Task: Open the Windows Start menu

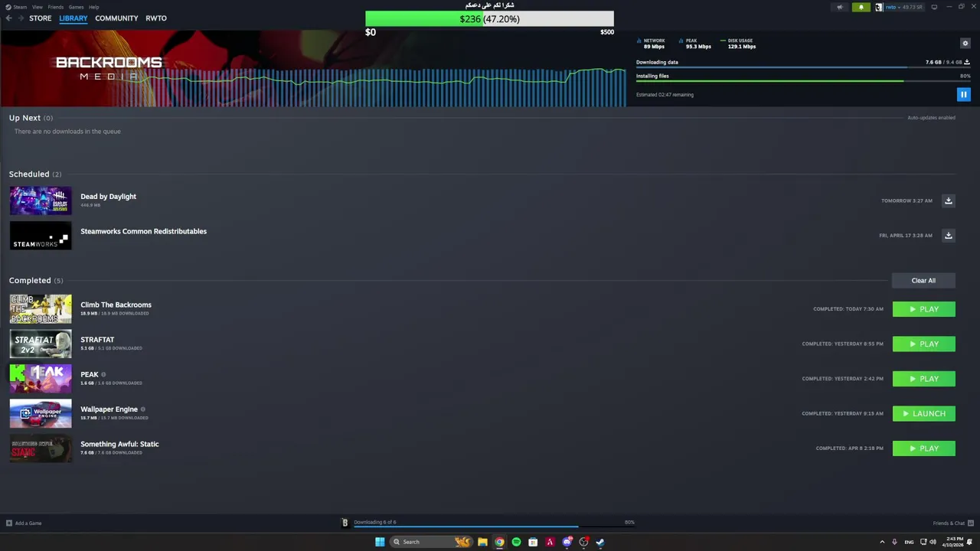Action: pyautogui.click(x=380, y=542)
